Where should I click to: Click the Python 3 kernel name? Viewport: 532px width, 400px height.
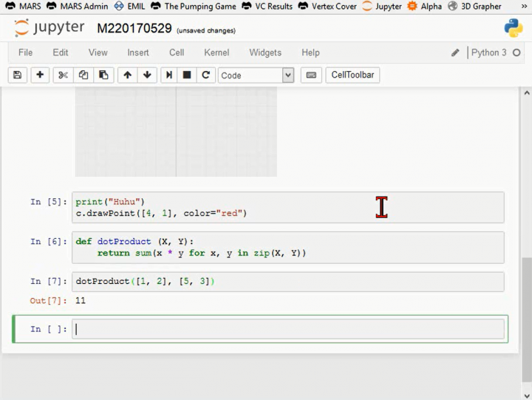[x=488, y=52]
